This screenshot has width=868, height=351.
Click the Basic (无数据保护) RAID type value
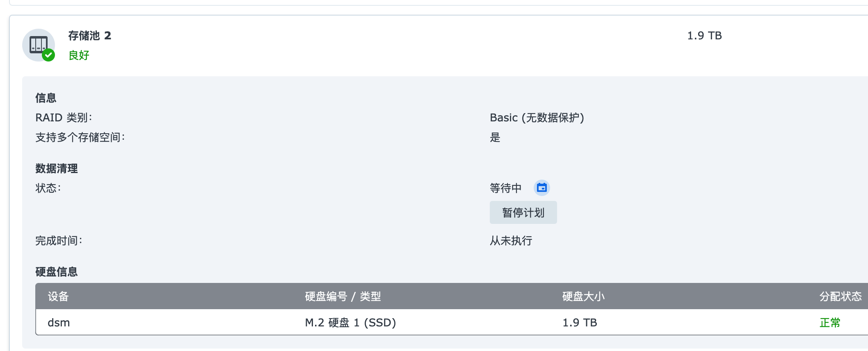[537, 118]
